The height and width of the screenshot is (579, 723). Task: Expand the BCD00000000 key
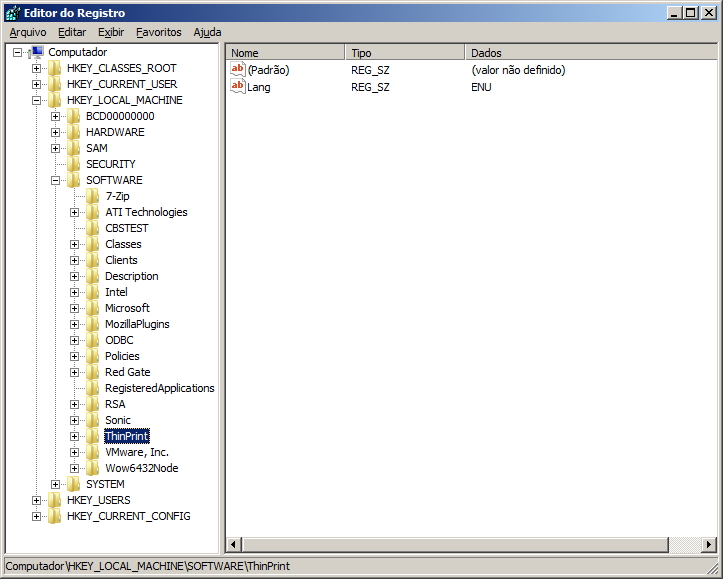click(55, 116)
